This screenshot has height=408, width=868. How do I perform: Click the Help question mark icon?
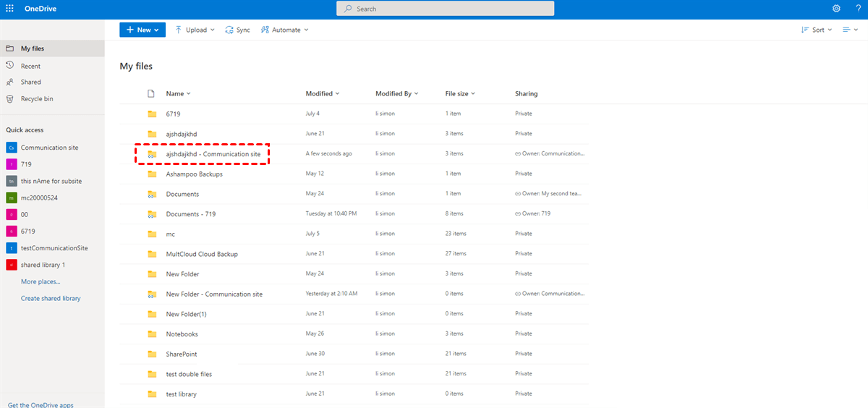(x=856, y=9)
